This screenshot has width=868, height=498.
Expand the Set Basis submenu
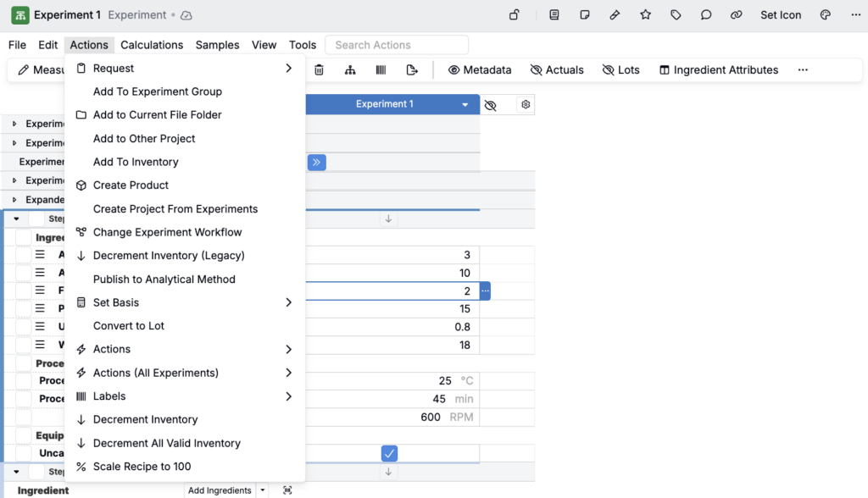tap(288, 302)
